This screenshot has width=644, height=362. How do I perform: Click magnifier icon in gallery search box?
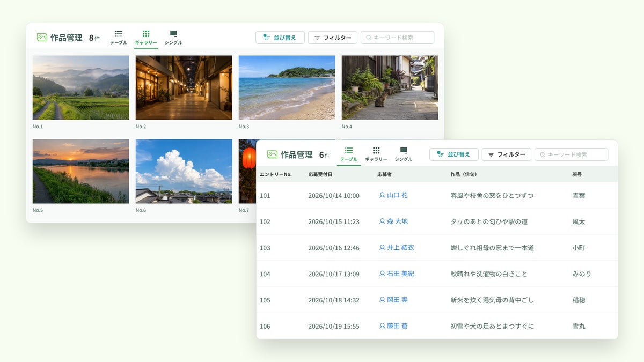pos(369,38)
